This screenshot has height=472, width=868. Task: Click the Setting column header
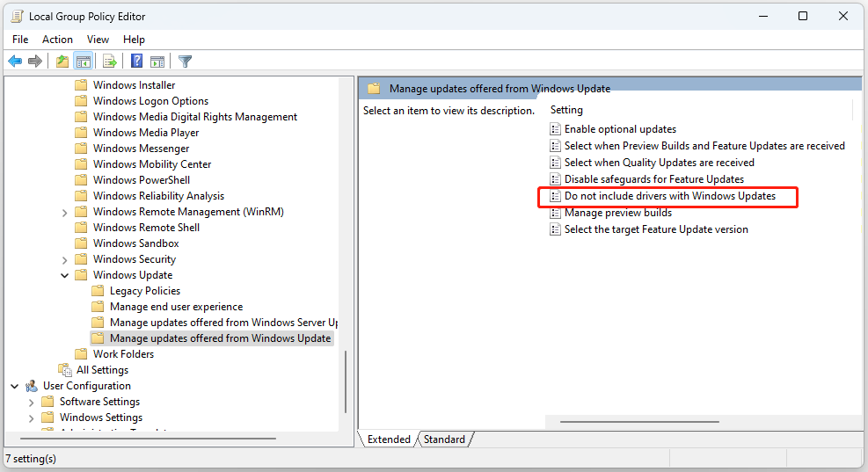[x=566, y=110]
